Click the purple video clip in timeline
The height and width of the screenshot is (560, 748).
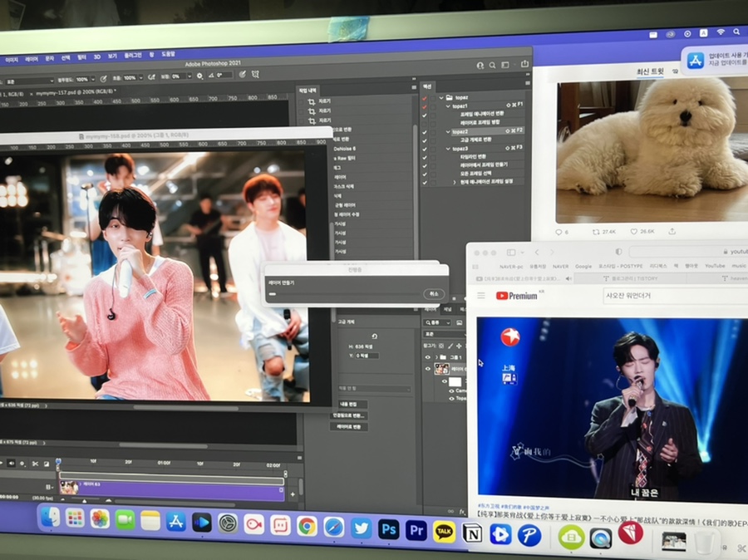172,490
